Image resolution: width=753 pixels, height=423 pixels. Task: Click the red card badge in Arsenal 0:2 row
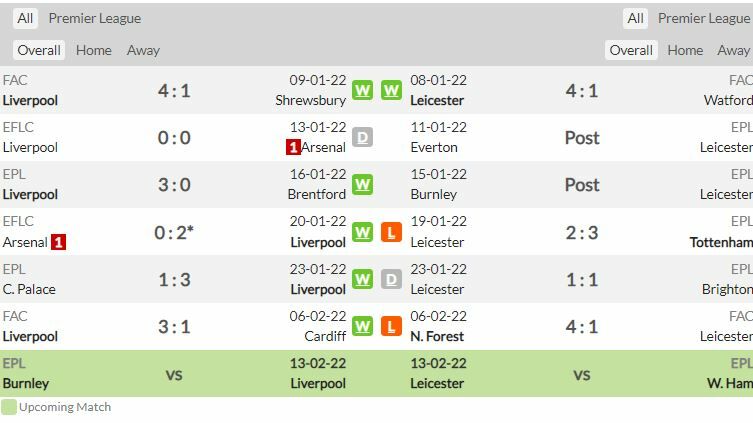tap(59, 242)
